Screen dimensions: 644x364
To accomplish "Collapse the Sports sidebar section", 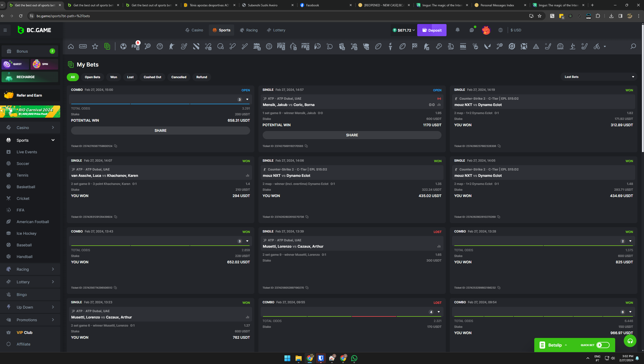I will click(x=53, y=140).
